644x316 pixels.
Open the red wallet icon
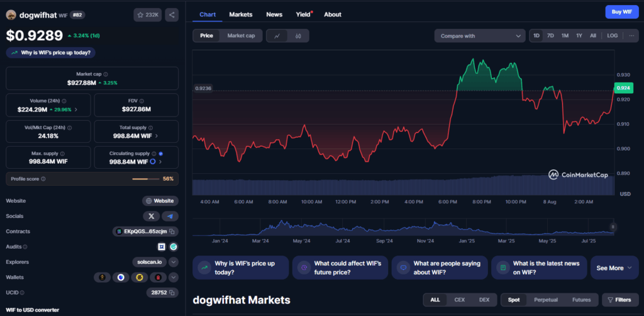tap(158, 278)
